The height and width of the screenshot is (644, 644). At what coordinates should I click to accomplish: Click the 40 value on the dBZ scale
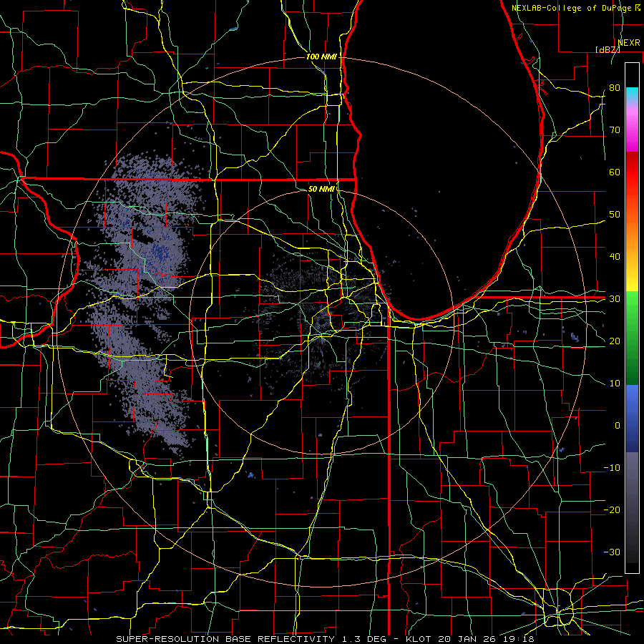point(615,257)
